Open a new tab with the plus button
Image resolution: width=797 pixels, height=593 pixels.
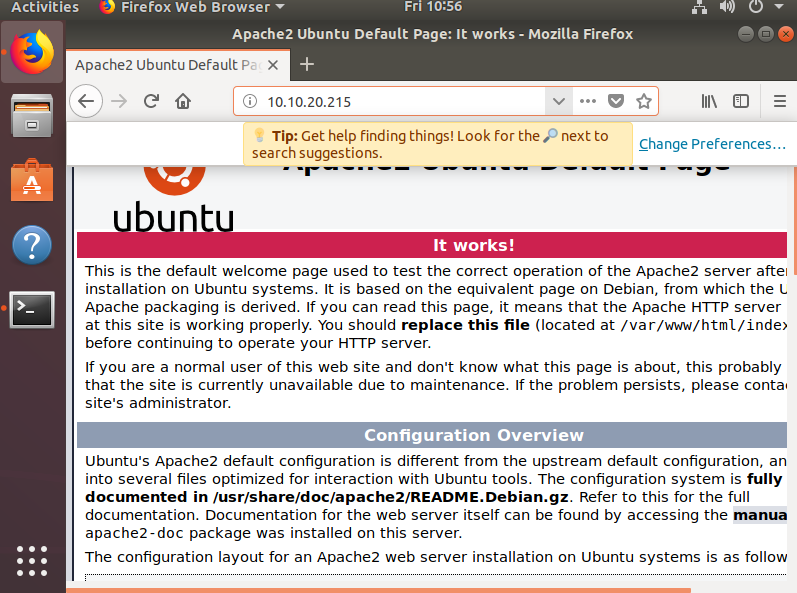[306, 65]
